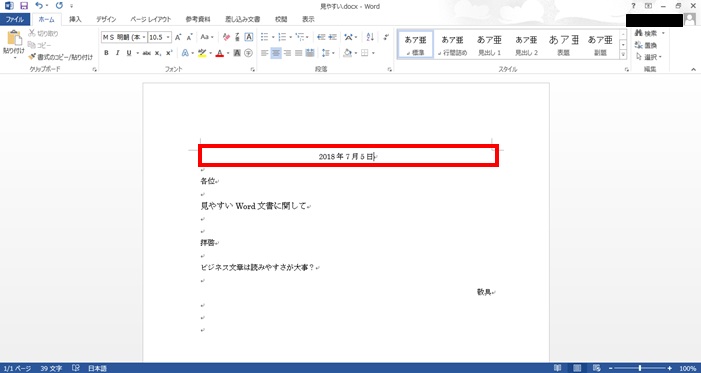The height and width of the screenshot is (373, 701).
Task: Apply the 表題 style
Action: click(563, 44)
